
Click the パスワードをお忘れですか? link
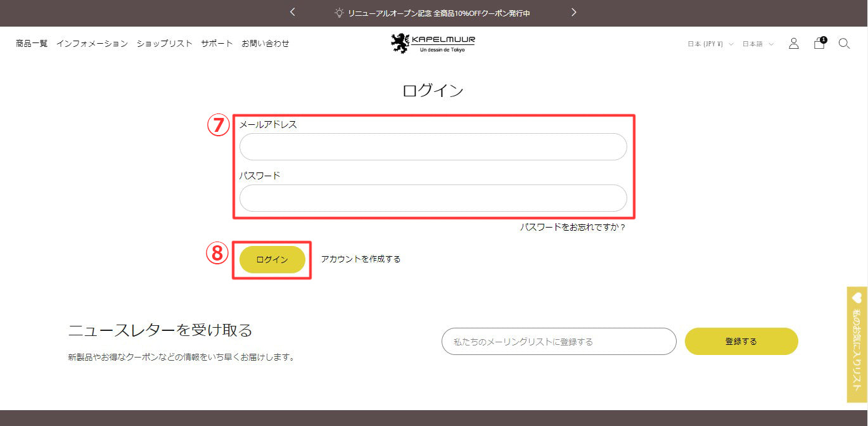tap(573, 227)
